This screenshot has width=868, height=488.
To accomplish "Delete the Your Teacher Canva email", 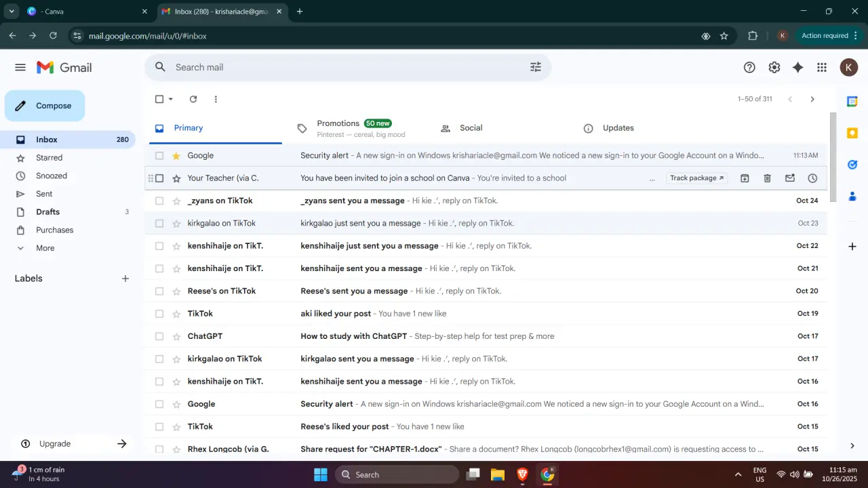I will (767, 178).
